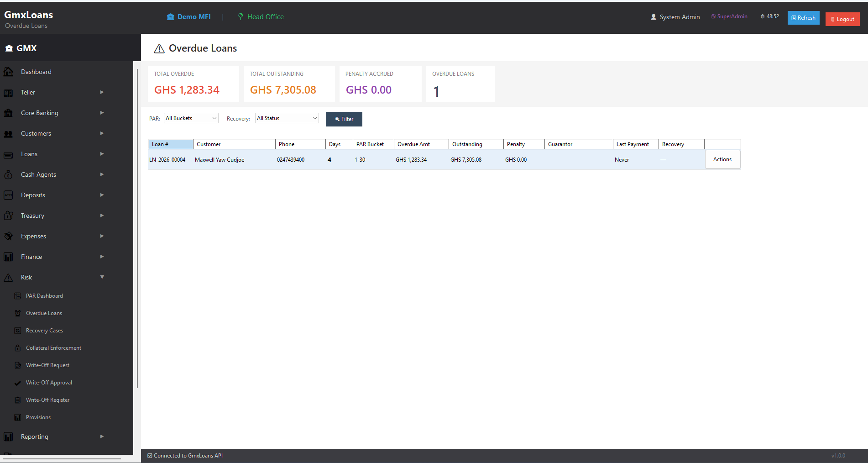Click the Write-Off Register icon
This screenshot has height=463, width=868.
(18, 400)
